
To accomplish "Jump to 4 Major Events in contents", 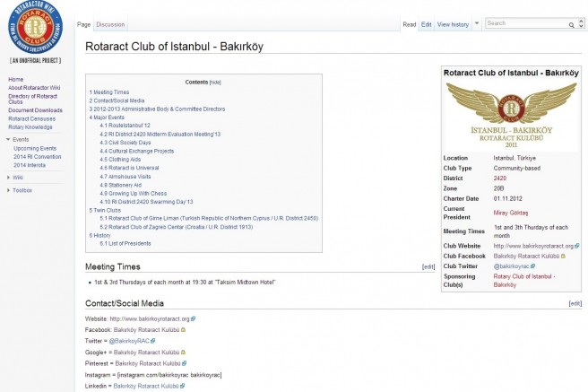I will 107,118.
